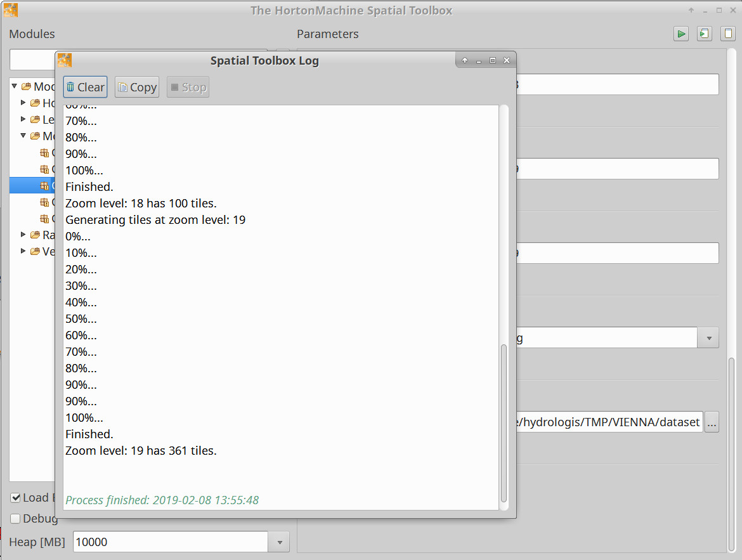Screen dimensions: 742x560
Task: Collapse the open 'M' folder in Modules tree
Action: pos(23,135)
